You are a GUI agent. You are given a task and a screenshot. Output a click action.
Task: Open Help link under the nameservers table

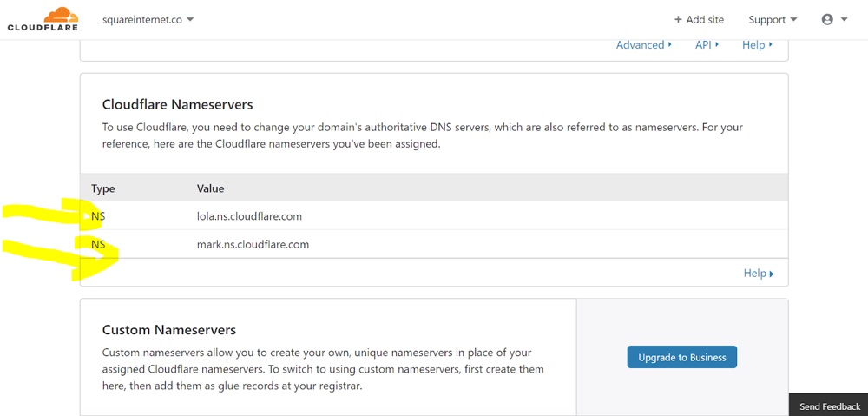(759, 273)
